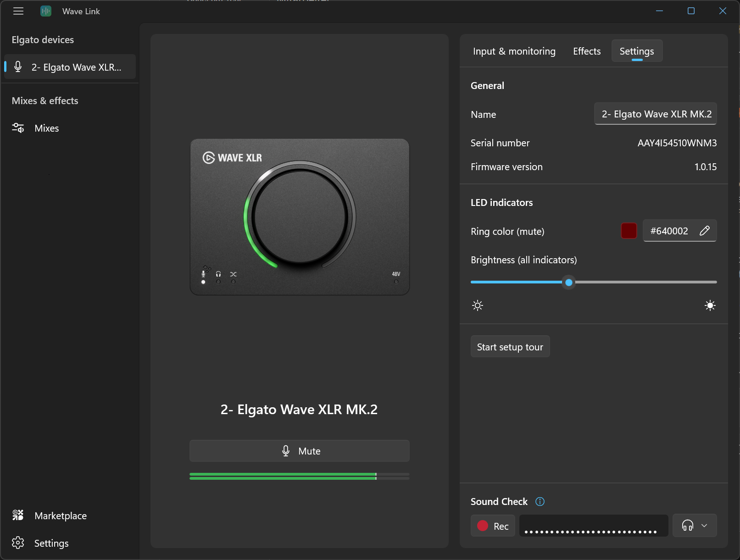Click the pencil icon to edit ring color
Image resolution: width=740 pixels, height=560 pixels.
point(705,231)
